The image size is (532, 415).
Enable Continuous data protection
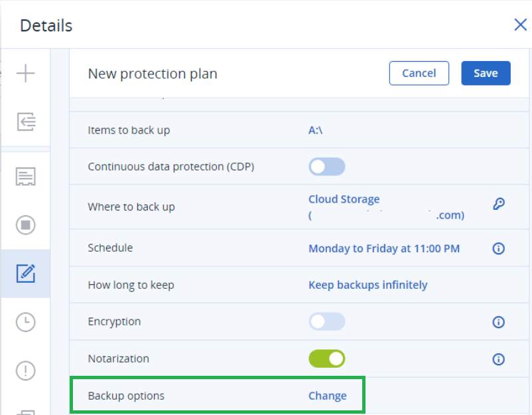326,166
